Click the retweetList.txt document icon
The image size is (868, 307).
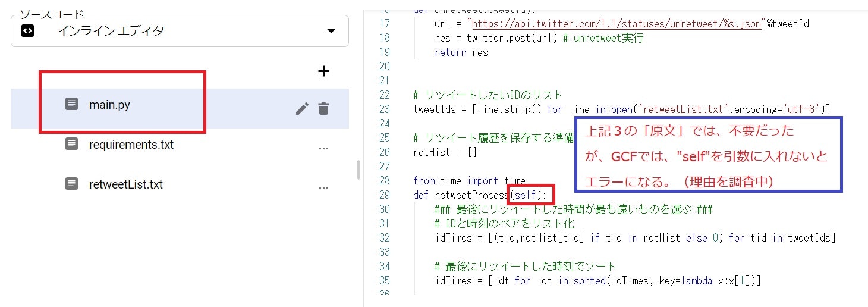point(71,184)
